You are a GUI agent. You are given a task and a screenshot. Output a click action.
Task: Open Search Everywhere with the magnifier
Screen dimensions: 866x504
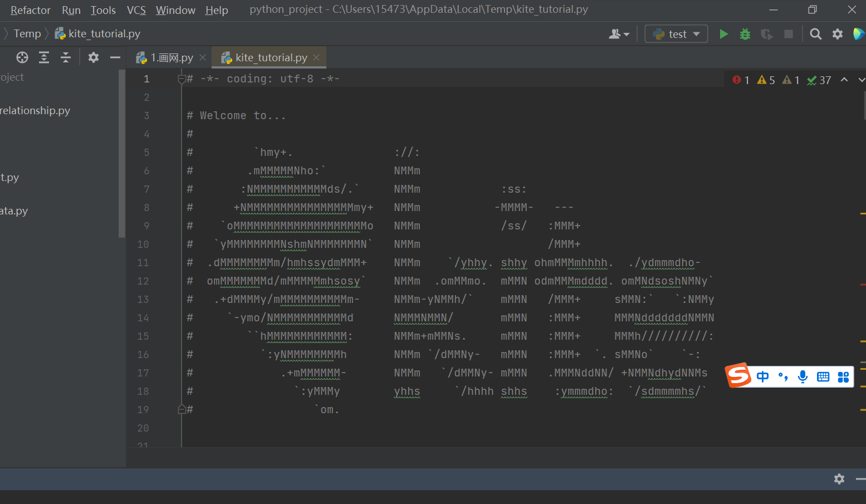[815, 33]
